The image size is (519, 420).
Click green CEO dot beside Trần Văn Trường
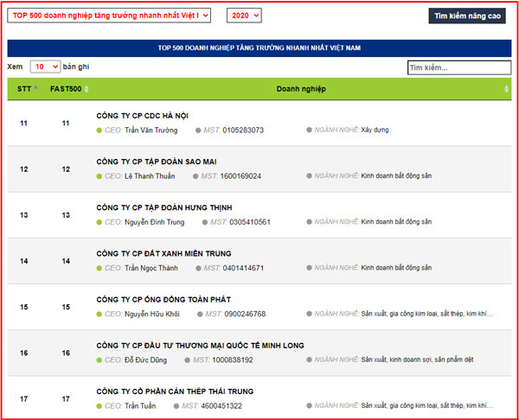click(99, 130)
